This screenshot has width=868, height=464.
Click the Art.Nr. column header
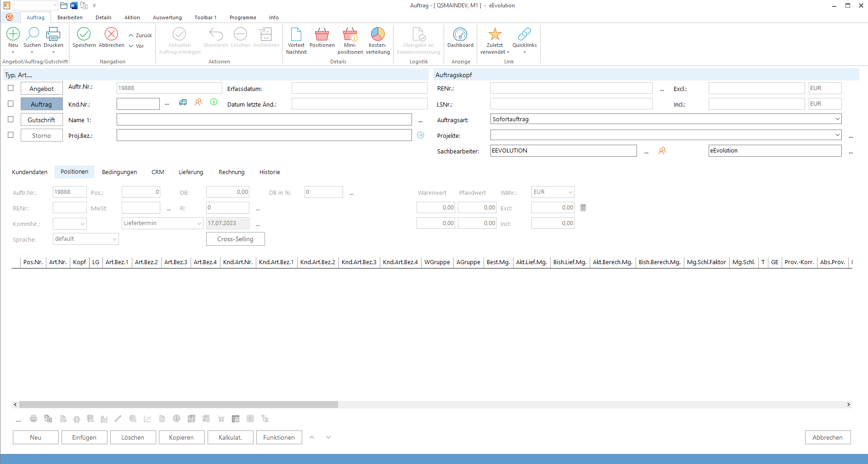point(58,262)
